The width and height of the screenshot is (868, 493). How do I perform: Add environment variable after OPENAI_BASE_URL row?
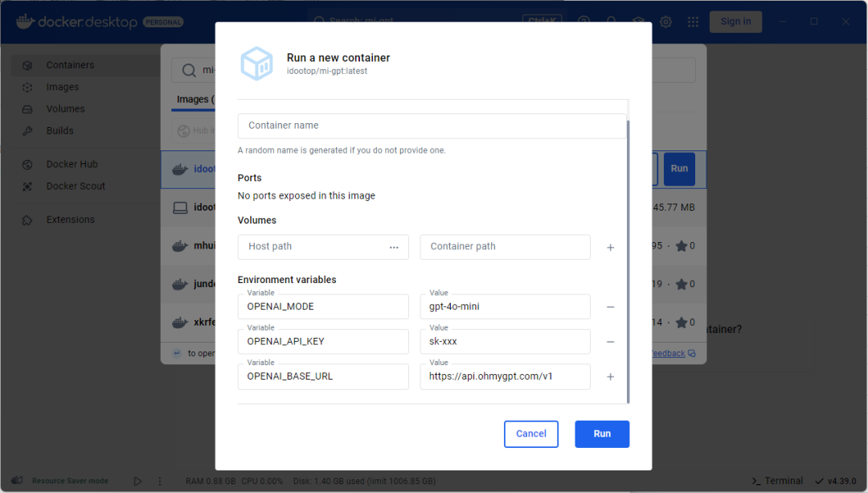(610, 376)
